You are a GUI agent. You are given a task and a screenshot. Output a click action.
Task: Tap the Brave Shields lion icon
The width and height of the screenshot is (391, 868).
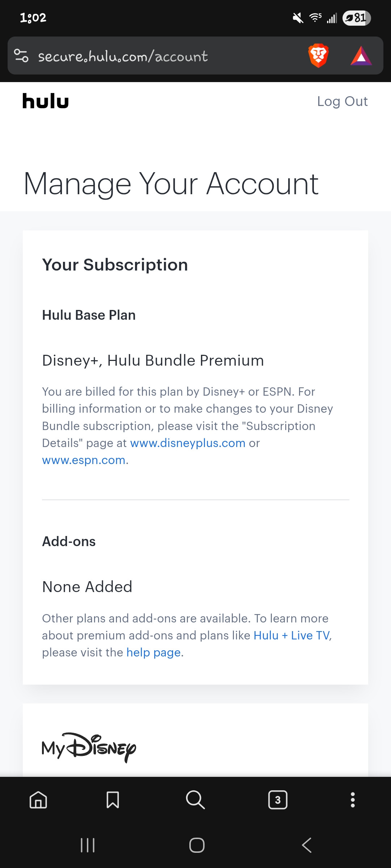(318, 56)
